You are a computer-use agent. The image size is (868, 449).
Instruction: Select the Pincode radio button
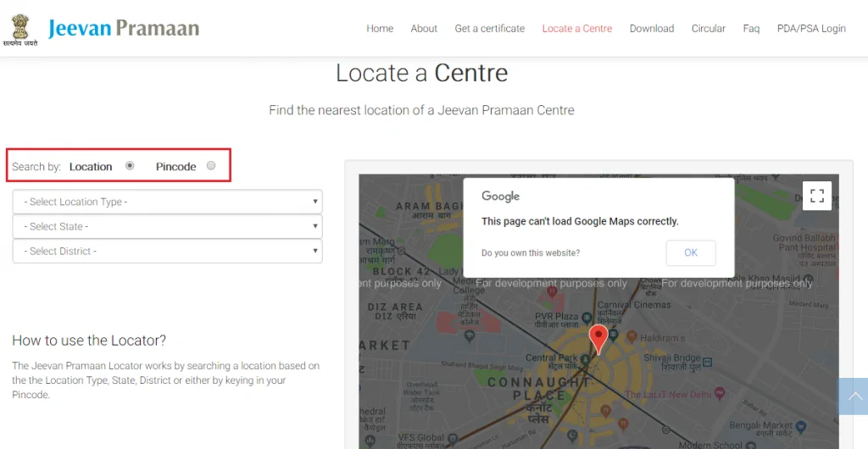click(211, 165)
